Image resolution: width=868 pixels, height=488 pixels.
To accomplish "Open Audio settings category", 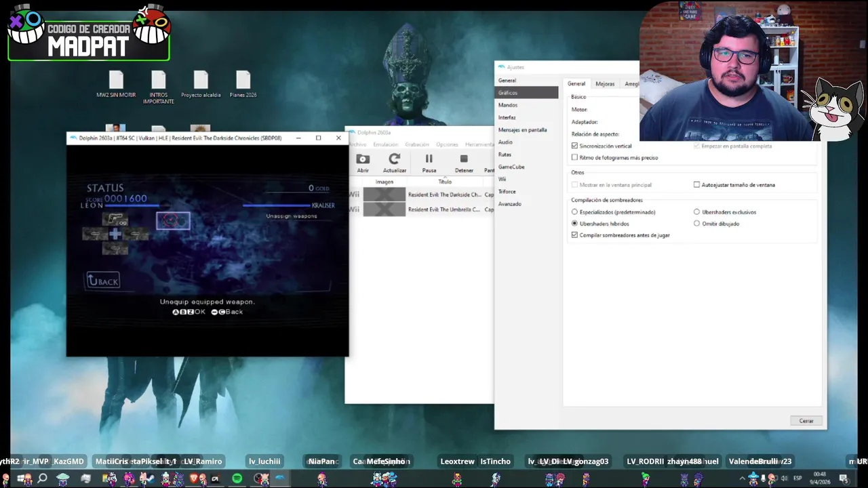I will (x=526, y=142).
